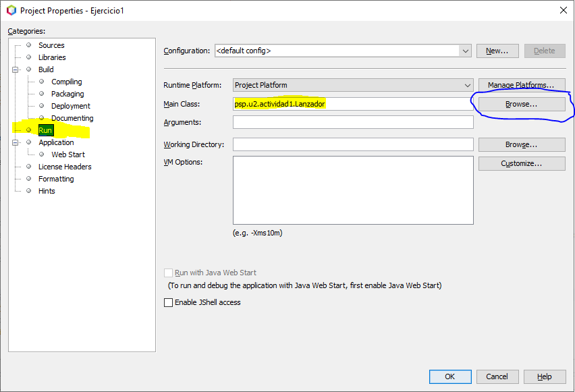Check Run with Java Web Start
This screenshot has width=575, height=392.
click(169, 273)
